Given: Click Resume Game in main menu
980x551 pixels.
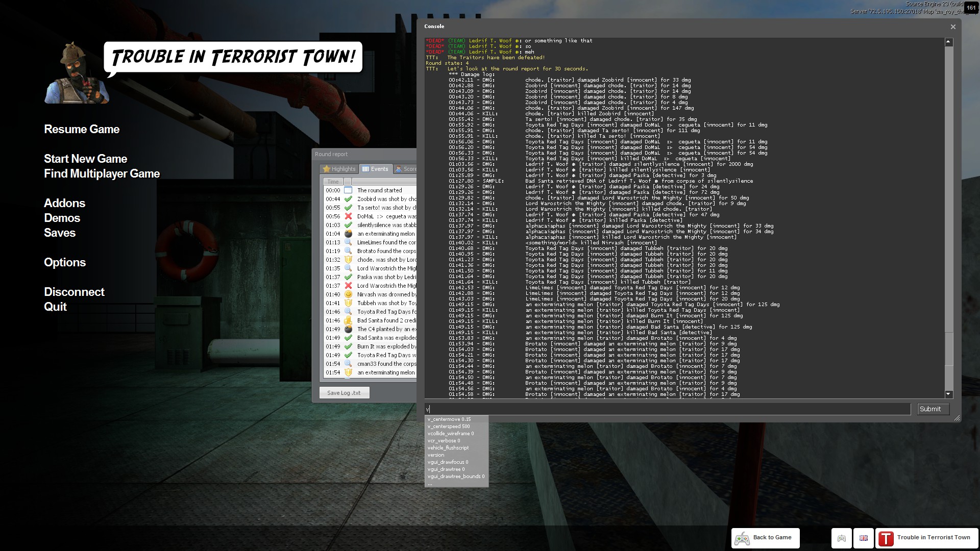Looking at the screenshot, I should click(82, 130).
